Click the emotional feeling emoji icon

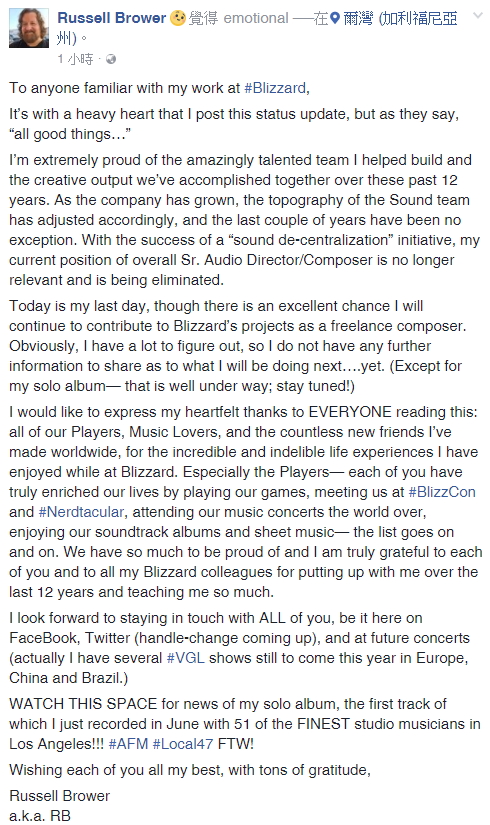[178, 18]
